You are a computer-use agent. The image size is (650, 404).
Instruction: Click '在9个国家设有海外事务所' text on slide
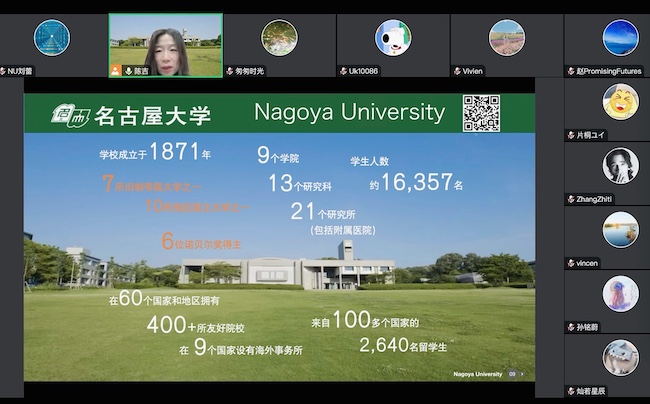pos(241,347)
